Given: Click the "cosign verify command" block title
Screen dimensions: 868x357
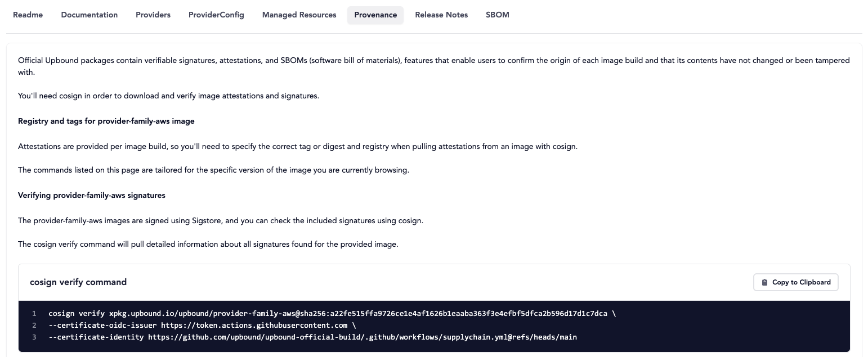Looking at the screenshot, I should pyautogui.click(x=78, y=282).
